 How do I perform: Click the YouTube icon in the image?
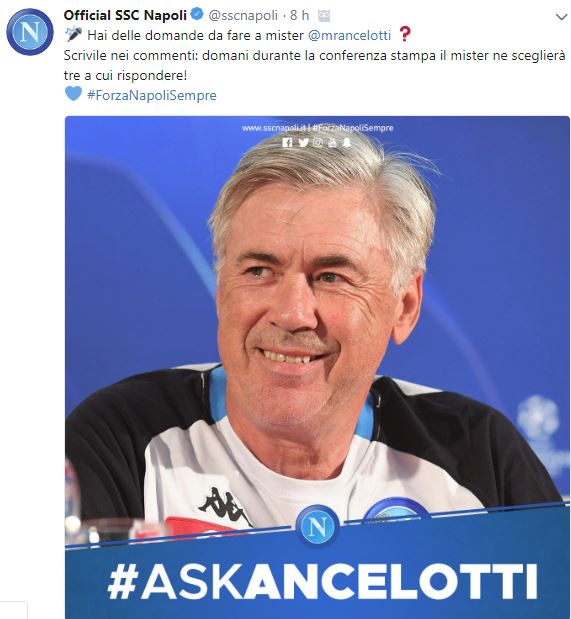point(332,142)
